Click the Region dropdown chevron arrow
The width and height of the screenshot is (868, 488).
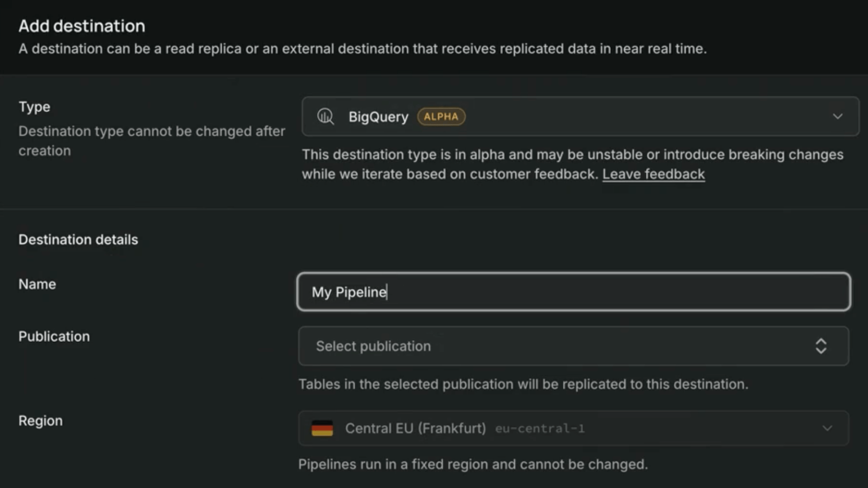point(827,428)
